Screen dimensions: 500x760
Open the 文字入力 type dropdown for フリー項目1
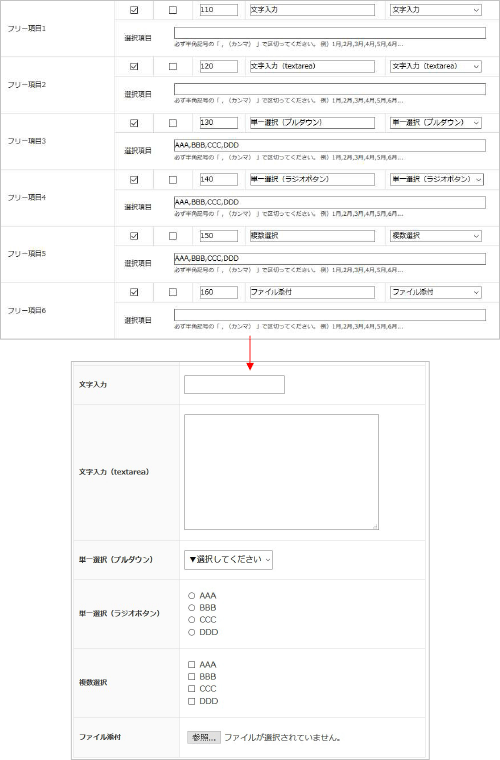click(x=436, y=10)
